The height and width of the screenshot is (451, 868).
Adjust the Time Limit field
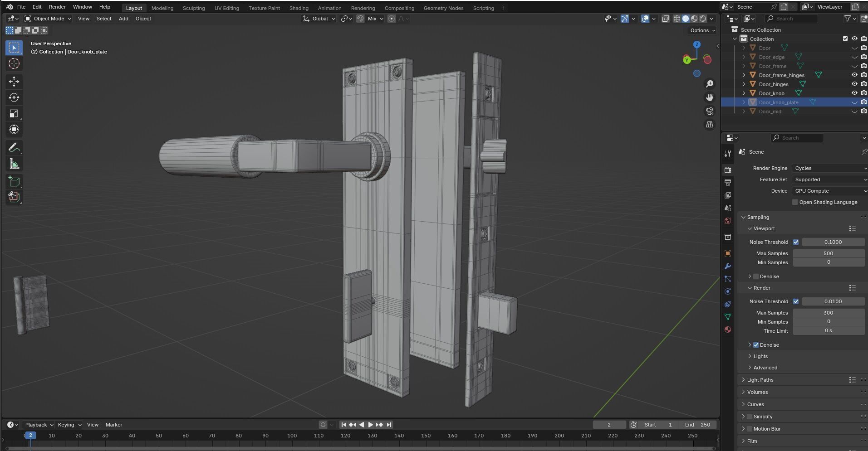[x=829, y=331]
